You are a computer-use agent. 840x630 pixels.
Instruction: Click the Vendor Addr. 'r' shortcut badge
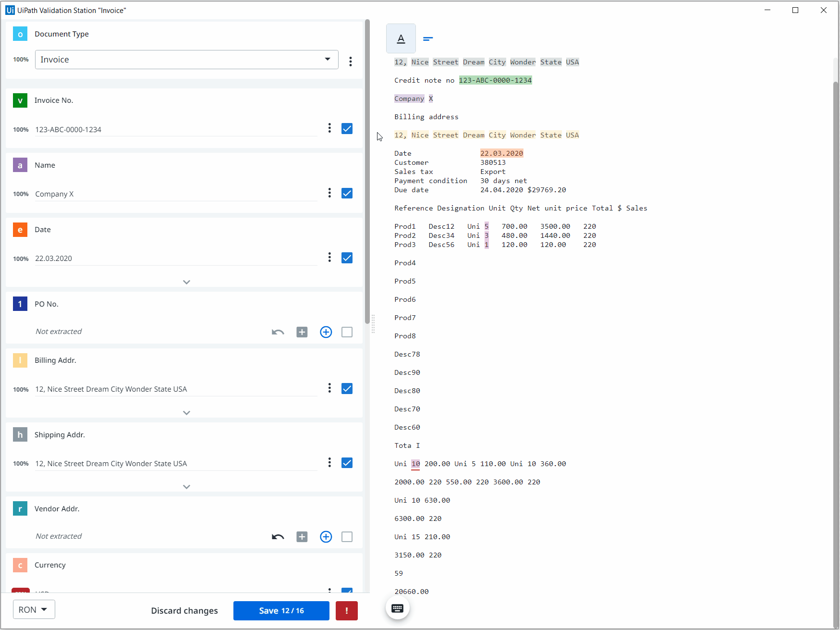[x=20, y=509]
